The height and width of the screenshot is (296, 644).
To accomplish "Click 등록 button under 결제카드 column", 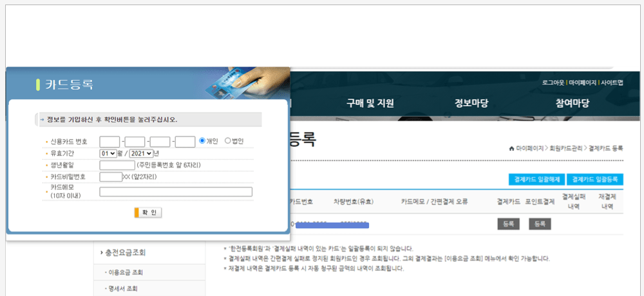I will coord(509,224).
